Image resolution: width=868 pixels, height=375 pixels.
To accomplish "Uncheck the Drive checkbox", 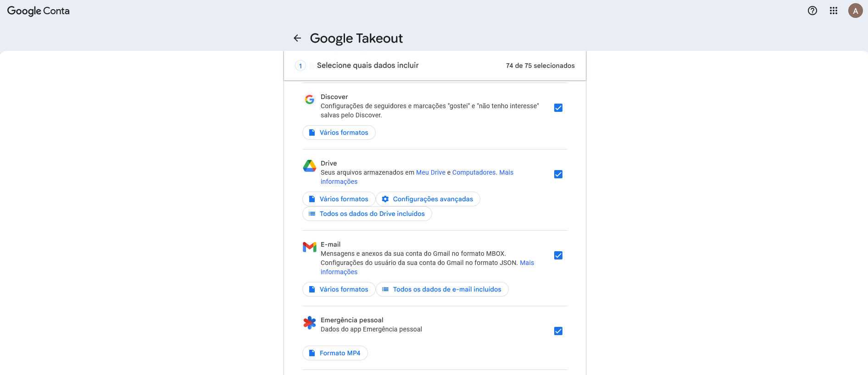I will point(558,174).
